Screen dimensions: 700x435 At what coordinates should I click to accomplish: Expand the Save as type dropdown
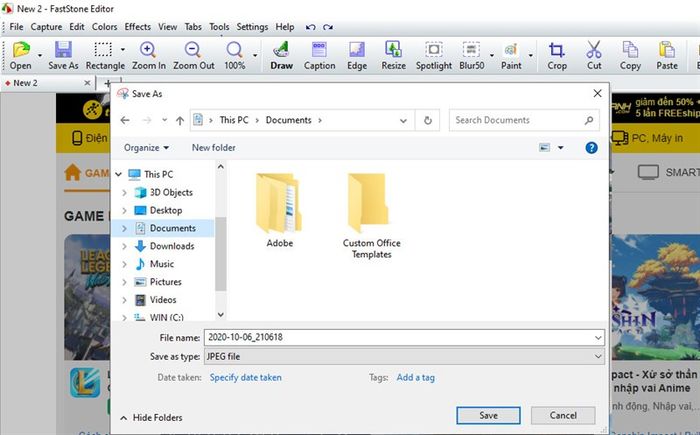click(598, 356)
